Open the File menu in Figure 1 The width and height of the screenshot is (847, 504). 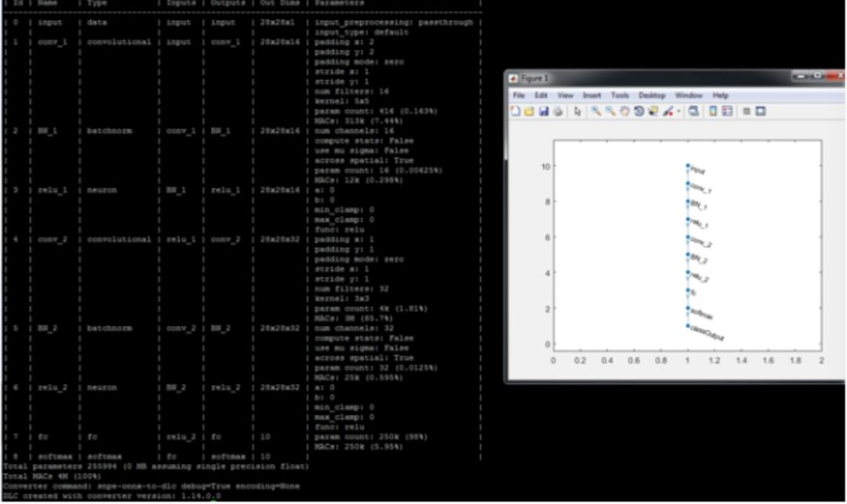pyautogui.click(x=518, y=95)
